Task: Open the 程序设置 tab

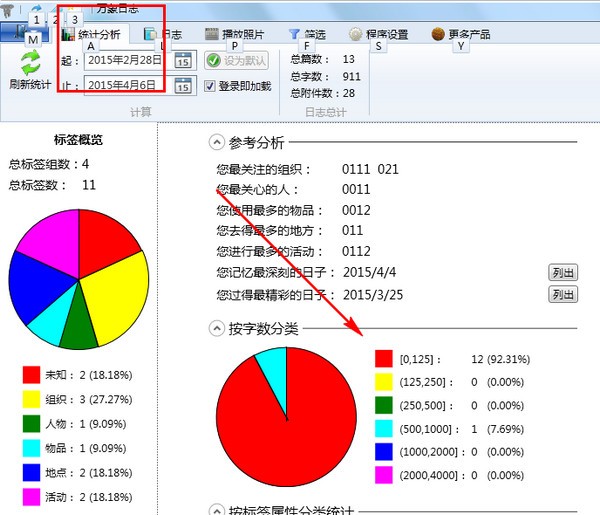Action: pyautogui.click(x=379, y=34)
